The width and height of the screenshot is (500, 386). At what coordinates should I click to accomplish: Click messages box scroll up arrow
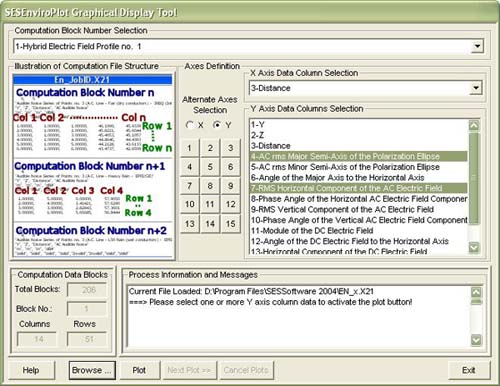(476, 292)
